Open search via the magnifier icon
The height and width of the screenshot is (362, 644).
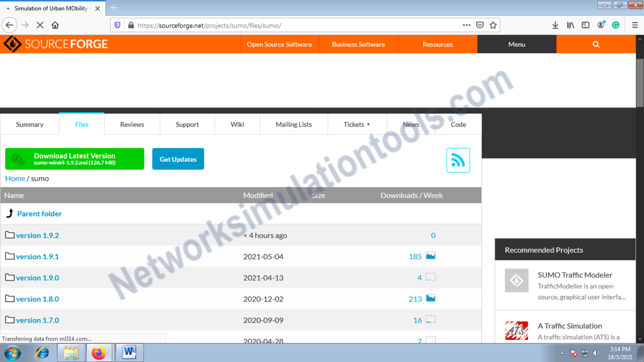(596, 44)
